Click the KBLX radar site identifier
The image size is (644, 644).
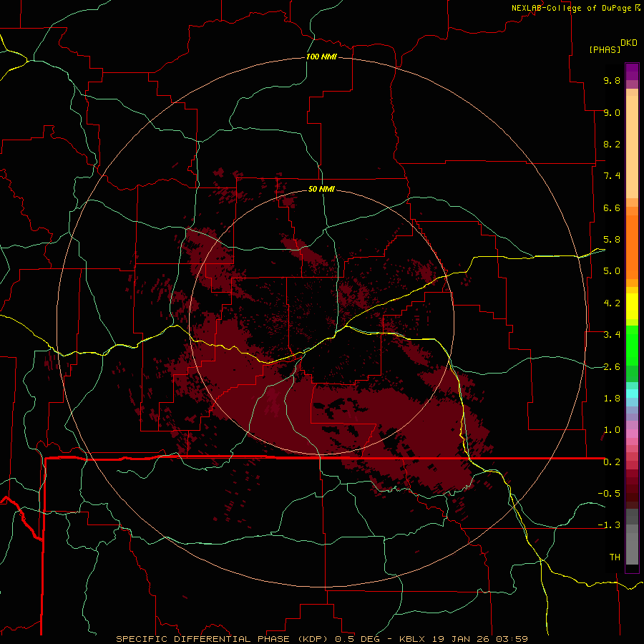(412, 639)
